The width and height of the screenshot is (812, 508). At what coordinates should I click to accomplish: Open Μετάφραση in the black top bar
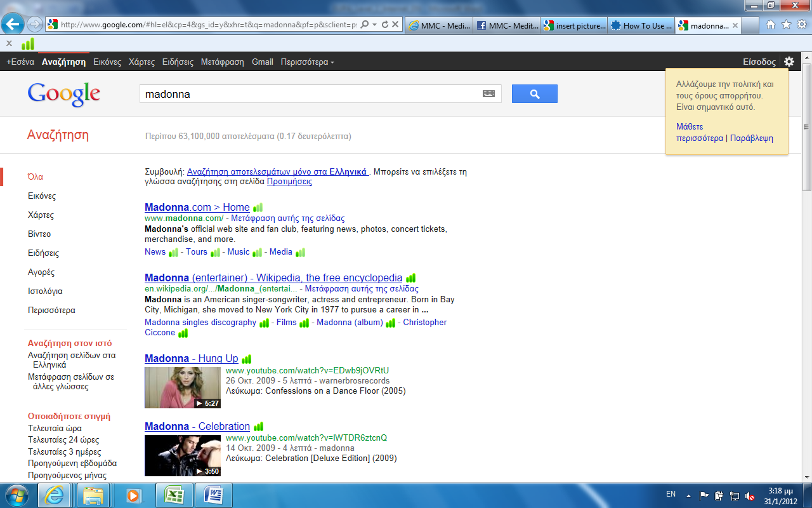click(x=223, y=62)
